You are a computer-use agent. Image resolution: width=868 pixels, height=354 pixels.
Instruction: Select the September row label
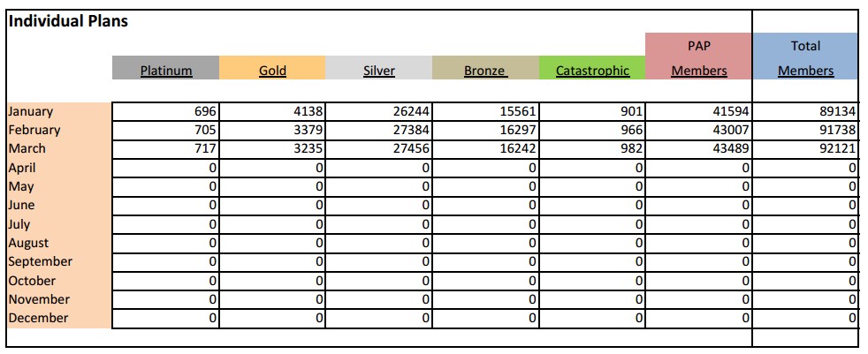click(x=41, y=261)
